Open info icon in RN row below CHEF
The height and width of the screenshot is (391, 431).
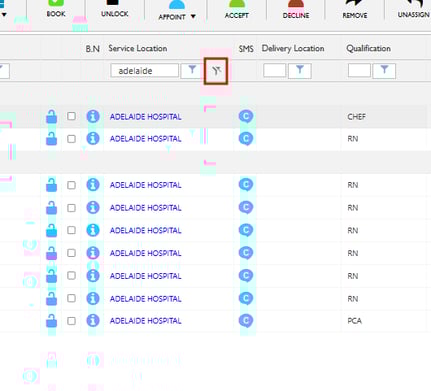pos(93,139)
